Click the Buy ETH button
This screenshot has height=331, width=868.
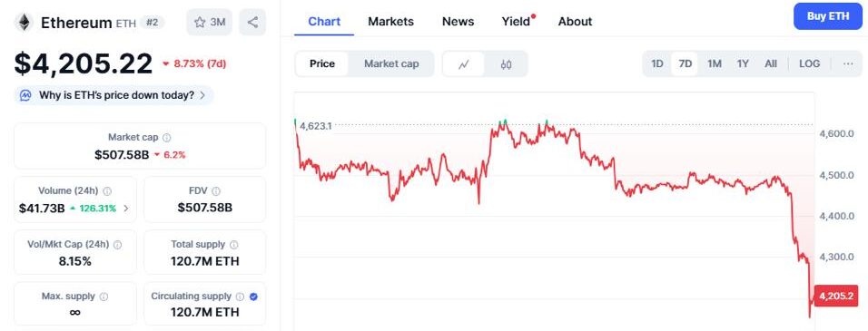[827, 16]
